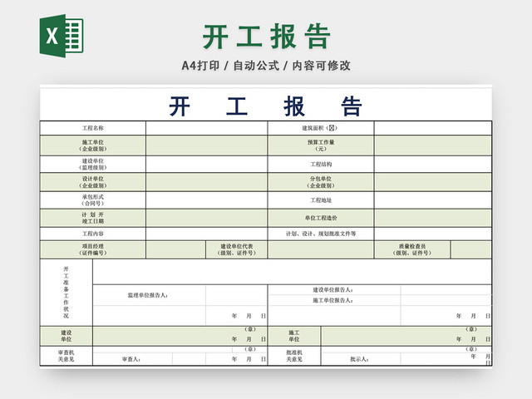Select the 工程内容 cell
This screenshot has height=399, width=532.
(x=93, y=234)
